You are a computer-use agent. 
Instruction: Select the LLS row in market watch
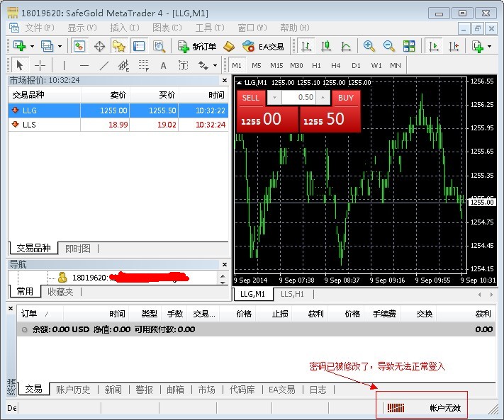pyautogui.click(x=118, y=125)
